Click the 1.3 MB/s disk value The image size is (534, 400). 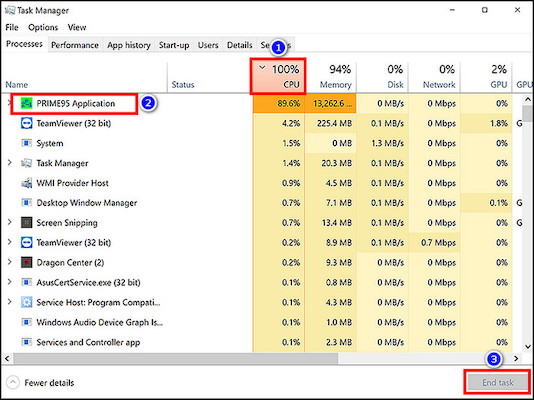tap(387, 143)
